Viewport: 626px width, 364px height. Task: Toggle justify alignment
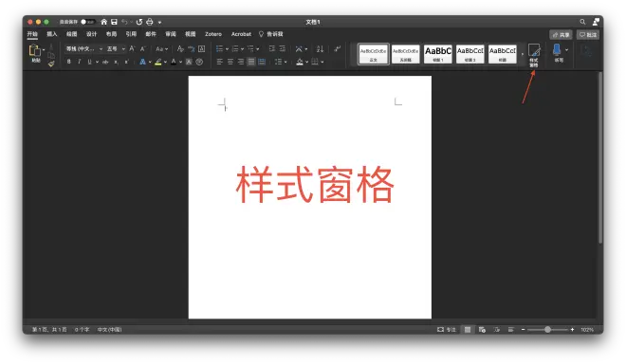[x=251, y=62]
